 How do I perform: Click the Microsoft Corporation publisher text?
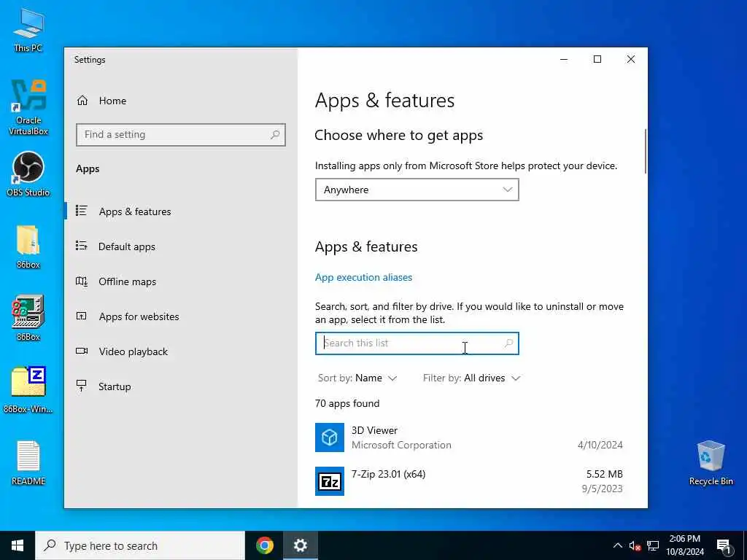click(x=401, y=445)
